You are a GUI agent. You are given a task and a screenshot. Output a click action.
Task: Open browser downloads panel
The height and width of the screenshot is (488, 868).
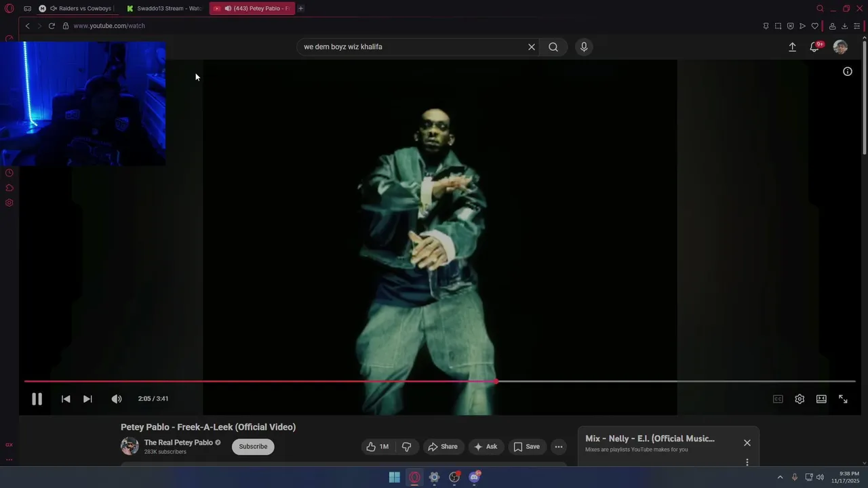click(x=844, y=26)
